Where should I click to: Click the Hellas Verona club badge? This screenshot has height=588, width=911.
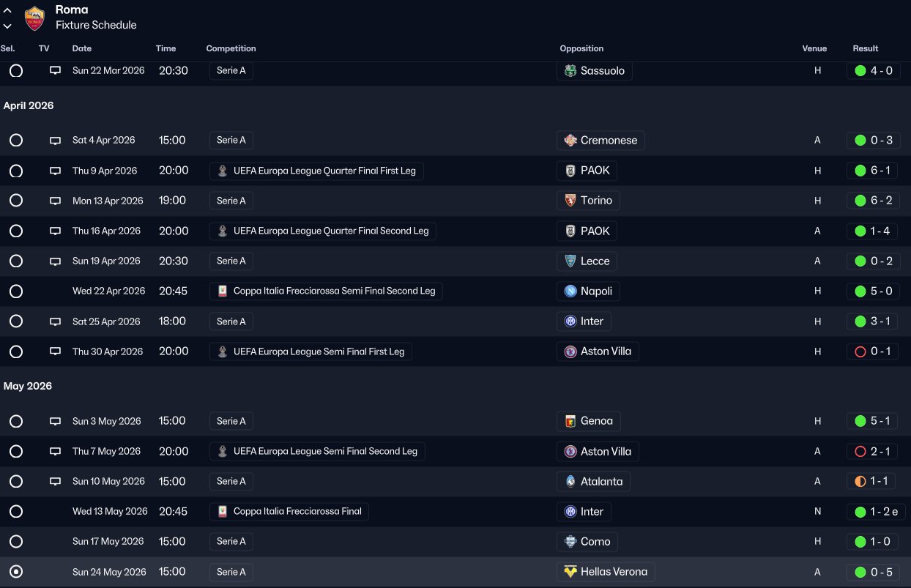(x=570, y=572)
